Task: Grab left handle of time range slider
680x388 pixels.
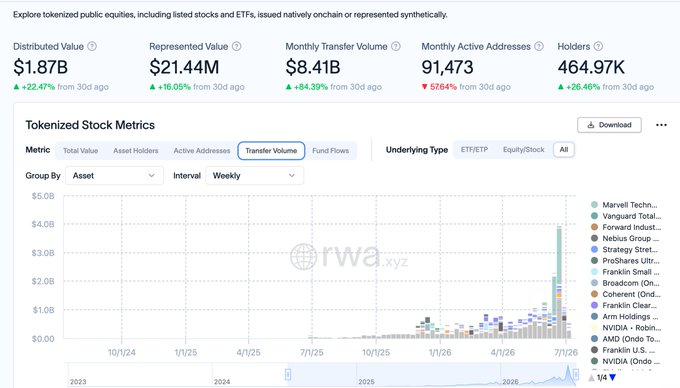Action: pyautogui.click(x=288, y=374)
